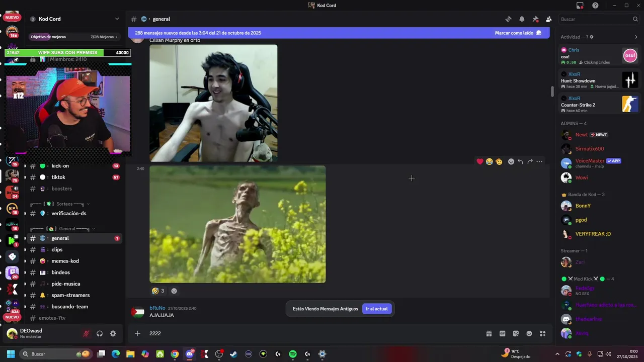
Task: Reply to the message with arrow icon
Action: coord(520,161)
